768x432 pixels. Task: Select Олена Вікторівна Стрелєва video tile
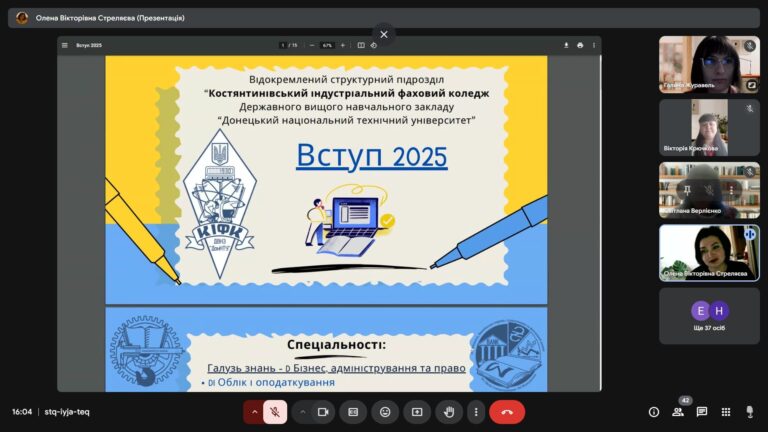[x=709, y=253]
